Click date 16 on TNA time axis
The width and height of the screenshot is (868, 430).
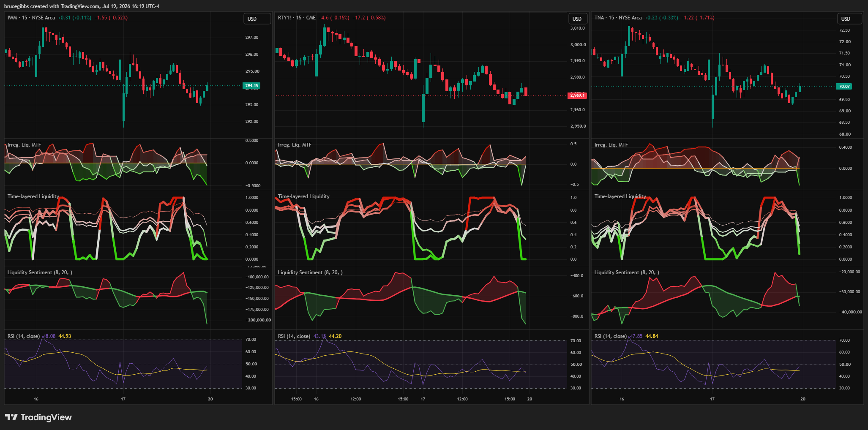622,399
